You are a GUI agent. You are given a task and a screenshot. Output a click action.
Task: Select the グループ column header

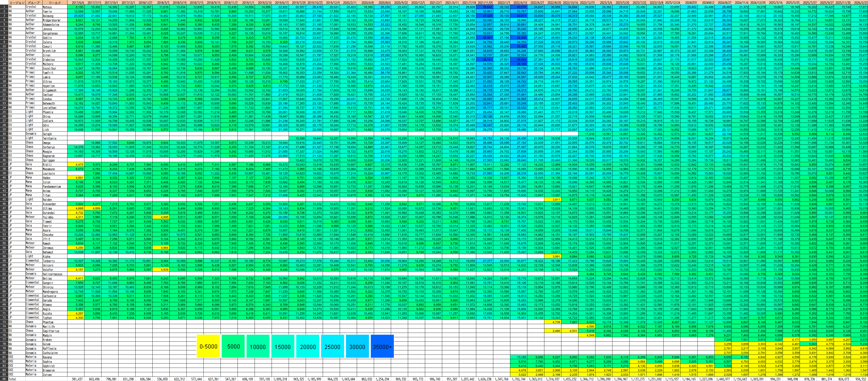coord(33,2)
